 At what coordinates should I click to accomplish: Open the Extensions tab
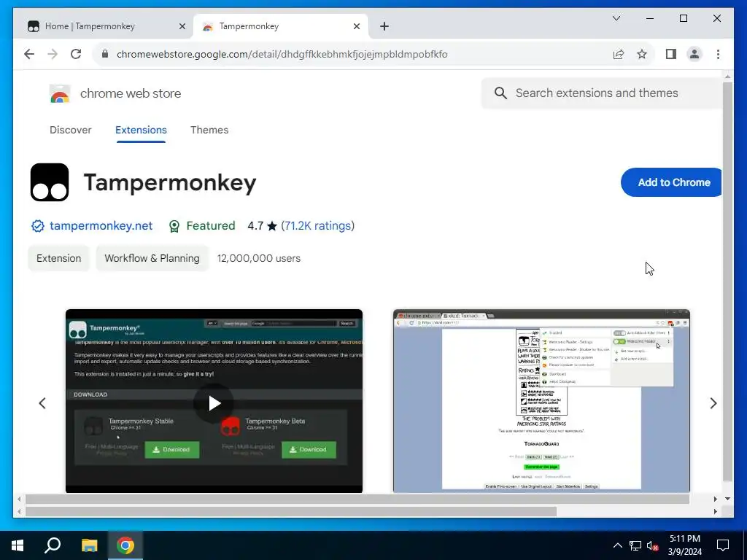[x=141, y=130]
